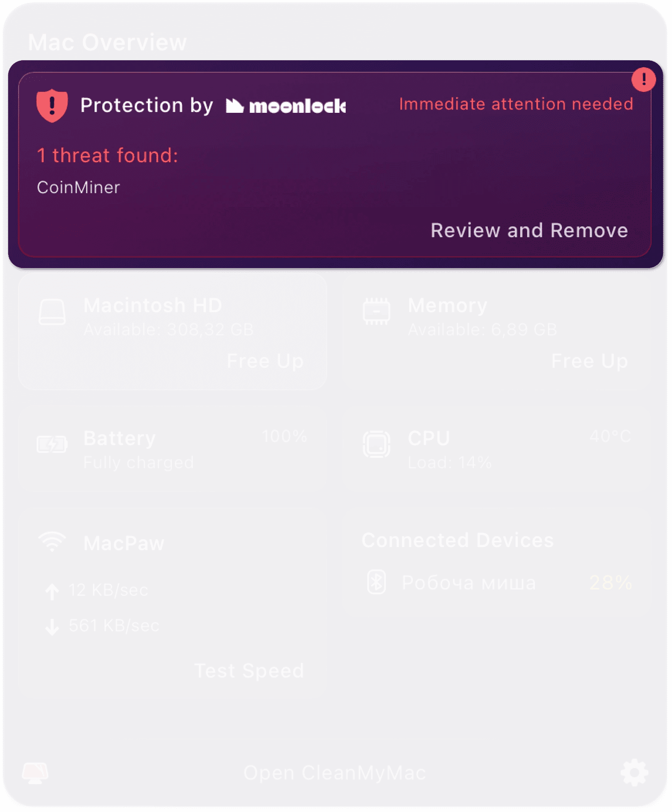Viewport: 672px width, 812px height.
Task: Free Up Memory
Action: pos(589,361)
